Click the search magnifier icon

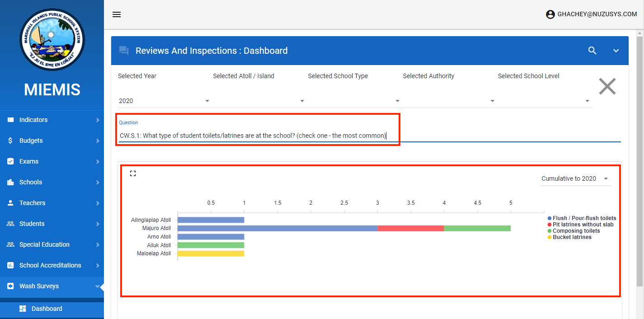(592, 51)
